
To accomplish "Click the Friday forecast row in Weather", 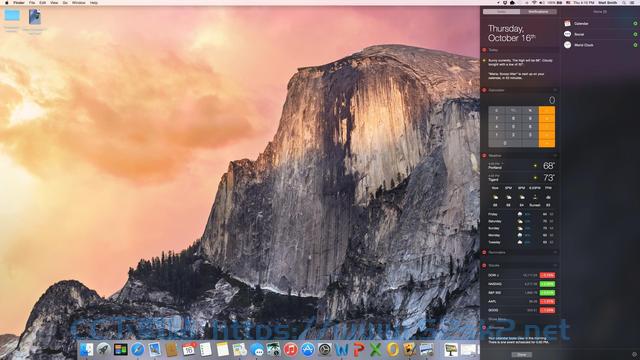I will click(521, 214).
